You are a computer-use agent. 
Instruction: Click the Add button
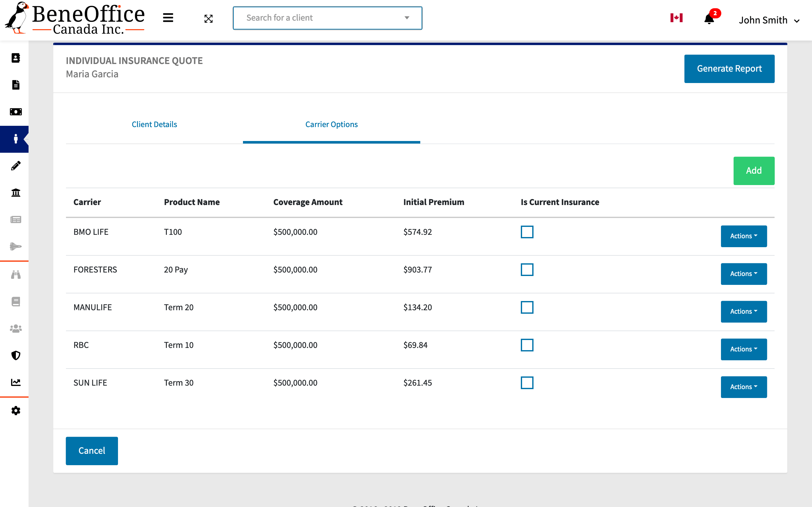(x=754, y=170)
